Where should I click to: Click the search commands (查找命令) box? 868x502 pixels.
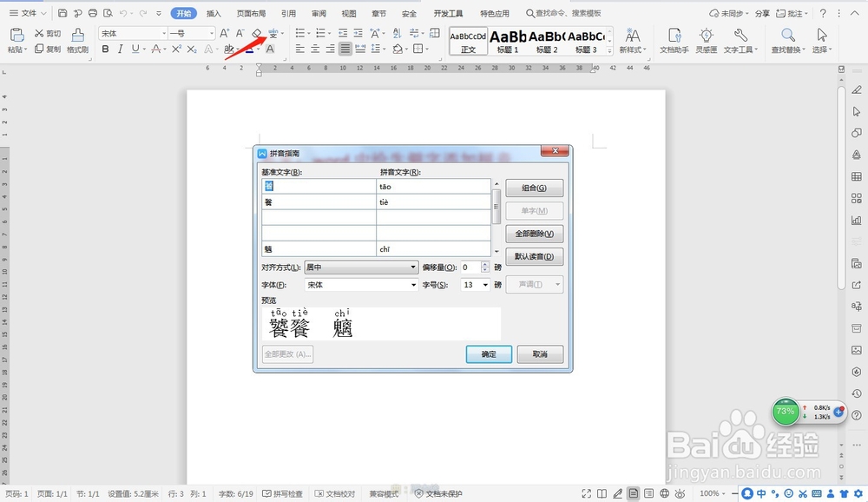tap(563, 13)
